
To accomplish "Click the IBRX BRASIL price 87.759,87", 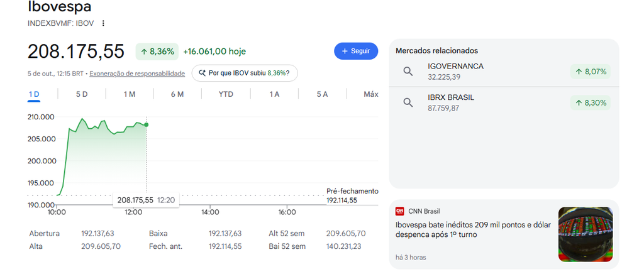I will click(443, 108).
